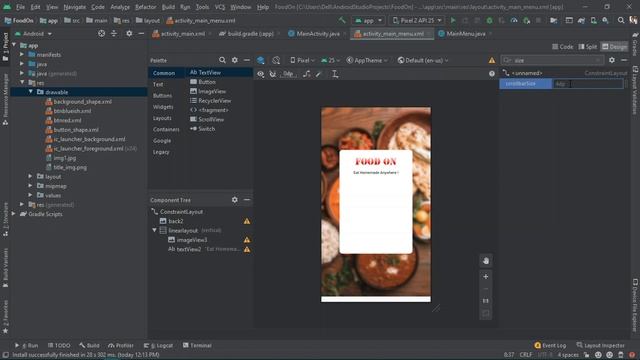Start debugging with the bug icon
This screenshot has height=360, width=640.
pos(489,20)
